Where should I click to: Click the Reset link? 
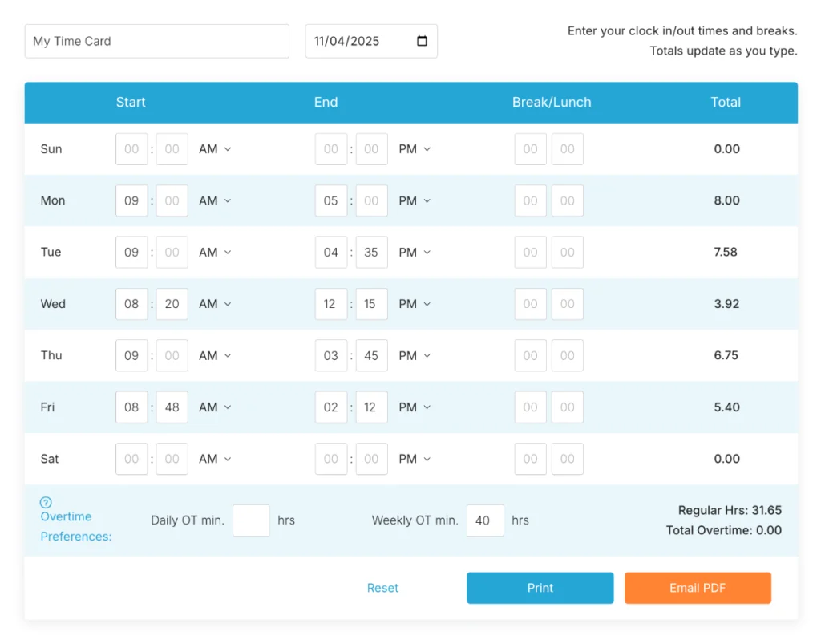[382, 588]
